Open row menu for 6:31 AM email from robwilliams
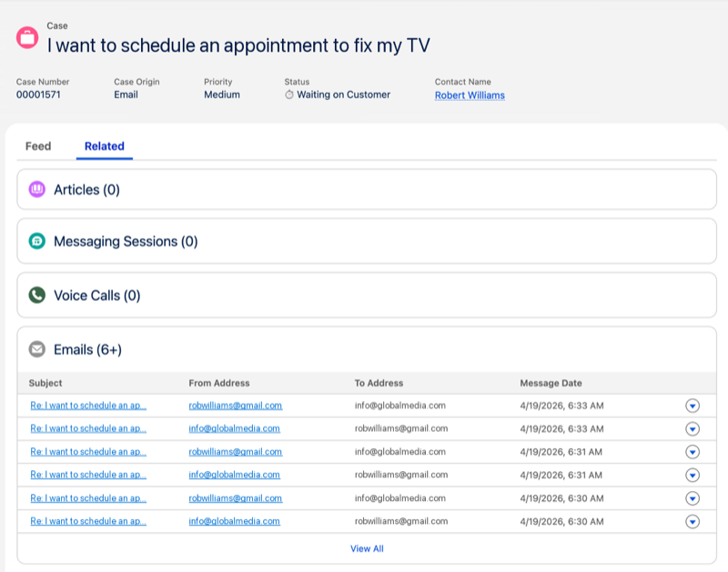This screenshot has height=572, width=728. coord(693,452)
